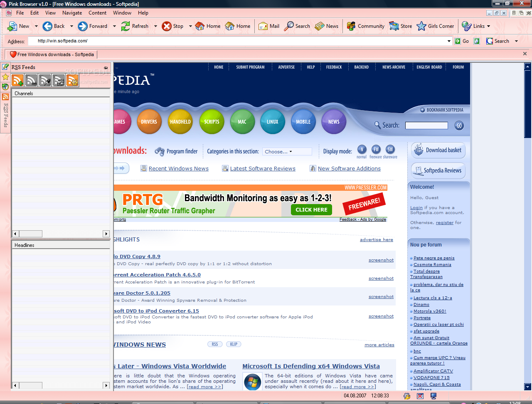Open the Forward history dropdown arrow
The image size is (532, 404).
[114, 26]
